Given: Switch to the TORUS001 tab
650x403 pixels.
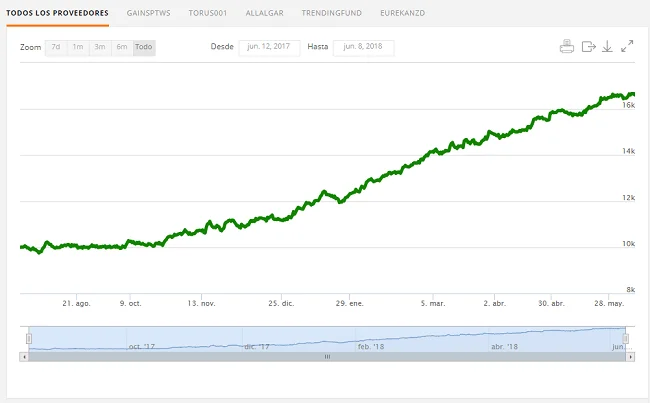Looking at the screenshot, I should 208,13.
